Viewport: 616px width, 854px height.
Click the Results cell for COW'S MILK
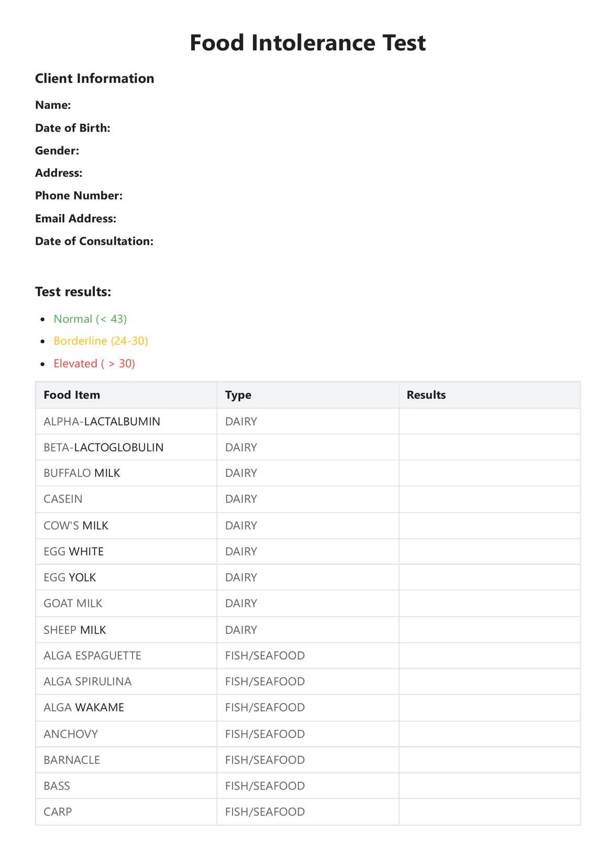[x=489, y=525]
